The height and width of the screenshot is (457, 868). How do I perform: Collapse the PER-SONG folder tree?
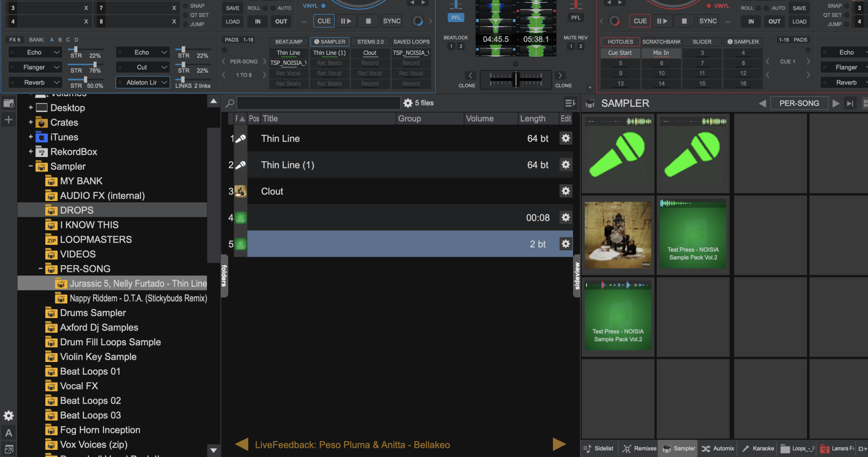point(41,269)
